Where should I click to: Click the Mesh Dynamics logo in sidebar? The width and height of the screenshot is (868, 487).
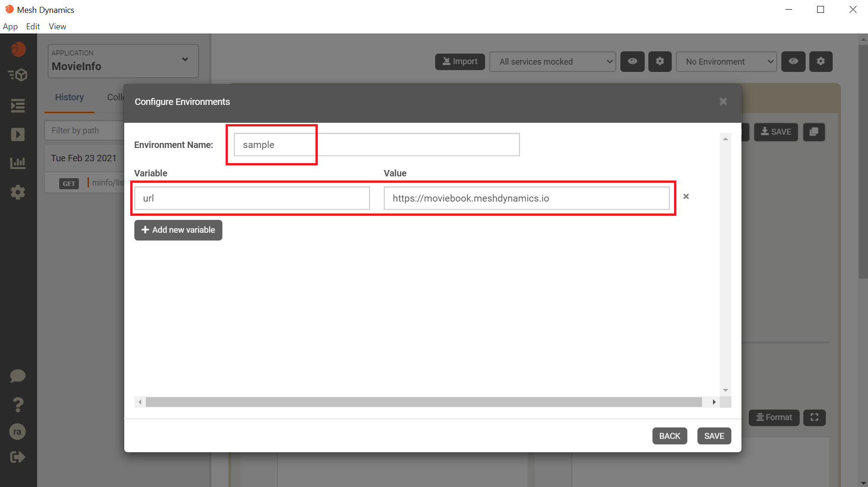(18, 49)
